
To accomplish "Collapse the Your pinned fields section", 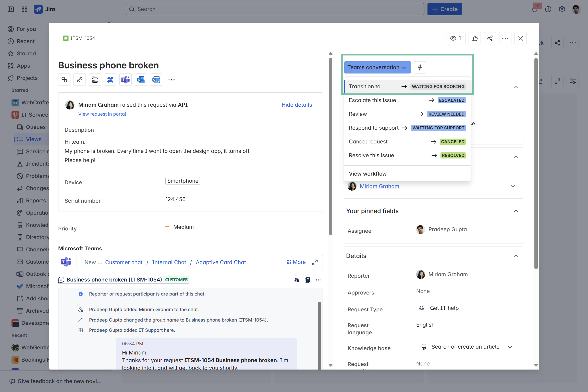I will tap(516, 211).
